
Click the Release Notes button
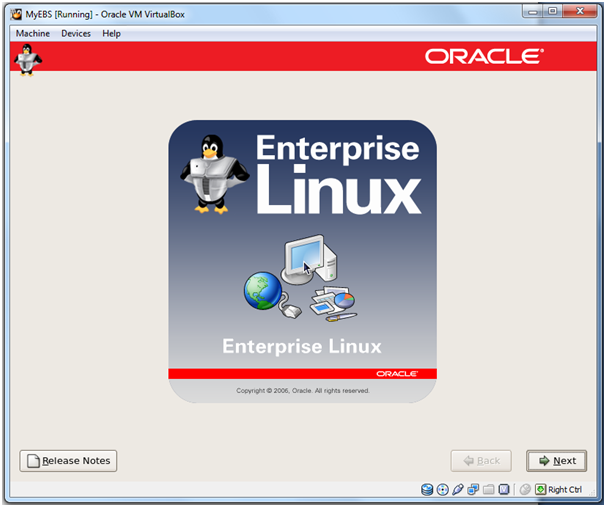[68, 461]
